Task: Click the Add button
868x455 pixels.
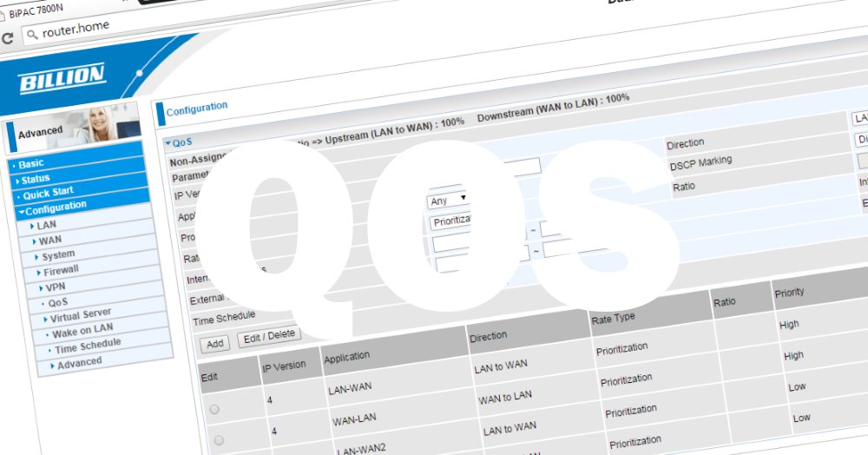Action: click(x=214, y=344)
